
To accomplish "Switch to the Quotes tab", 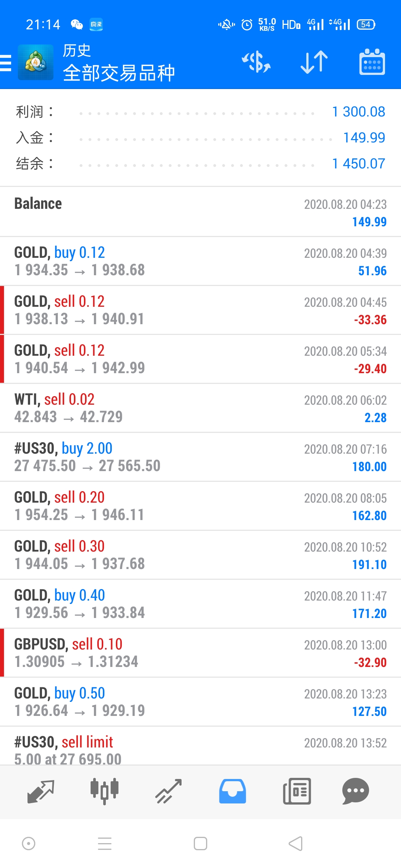I will (x=41, y=791).
